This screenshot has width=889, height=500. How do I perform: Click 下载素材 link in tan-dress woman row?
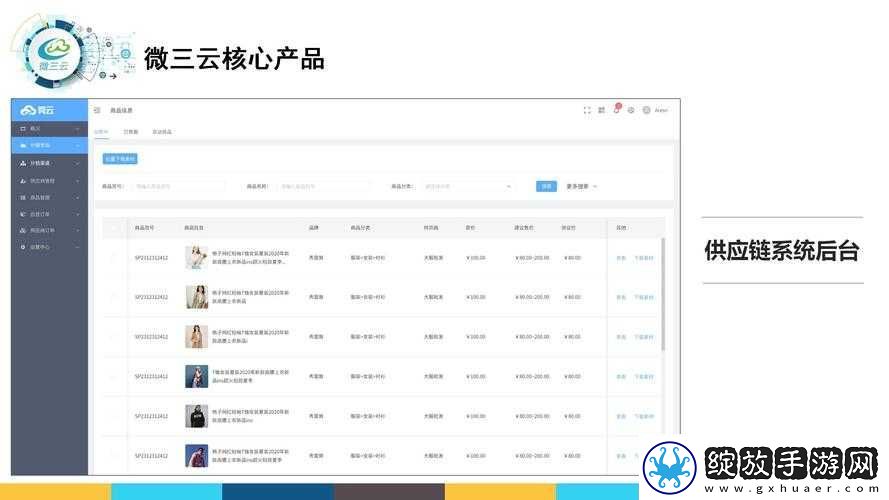click(x=644, y=337)
